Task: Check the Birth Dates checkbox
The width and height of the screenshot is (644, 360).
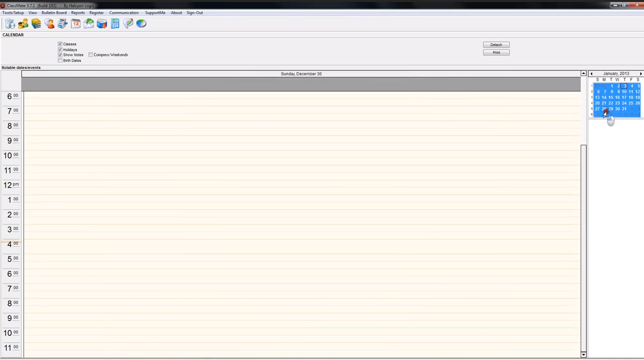Action: (x=60, y=60)
